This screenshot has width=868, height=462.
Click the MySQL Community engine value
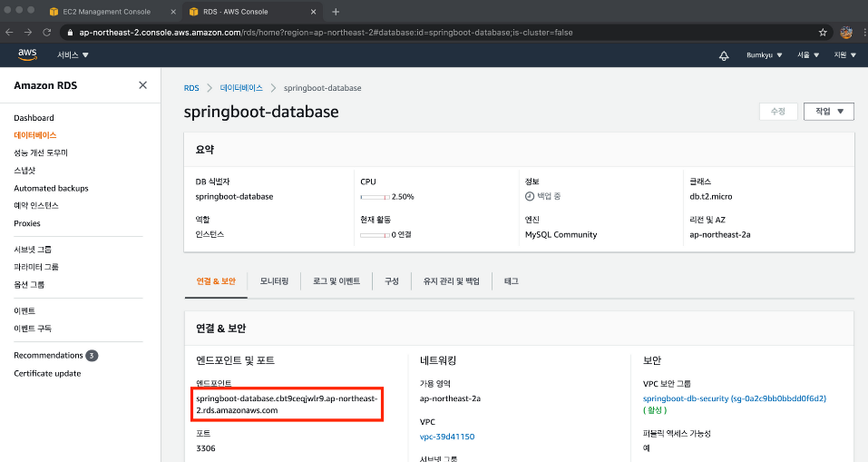coord(561,235)
